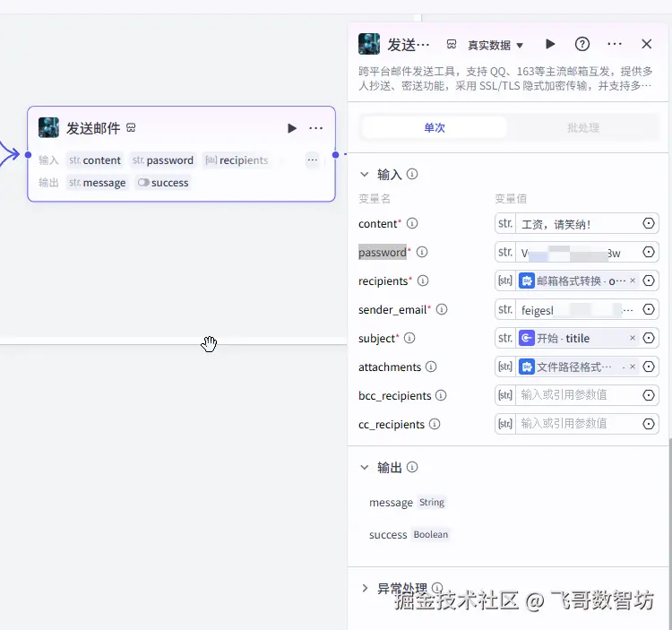Image resolution: width=672 pixels, height=630 pixels.
Task: Open type selector str for password
Action: [505, 252]
